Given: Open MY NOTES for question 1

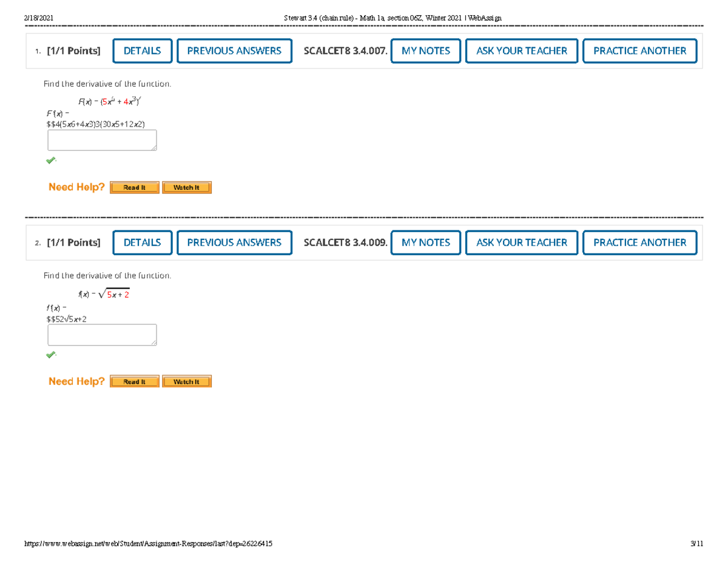Looking at the screenshot, I should click(426, 51).
